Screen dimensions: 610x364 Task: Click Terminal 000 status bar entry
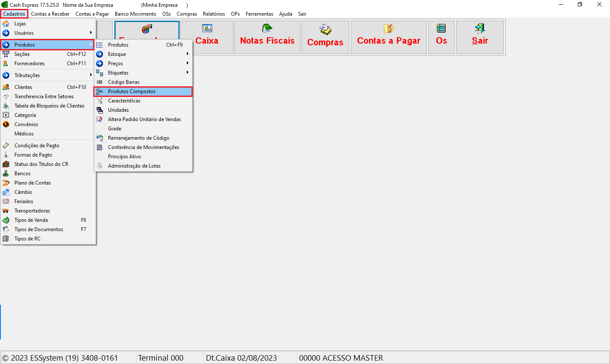pyautogui.click(x=161, y=358)
